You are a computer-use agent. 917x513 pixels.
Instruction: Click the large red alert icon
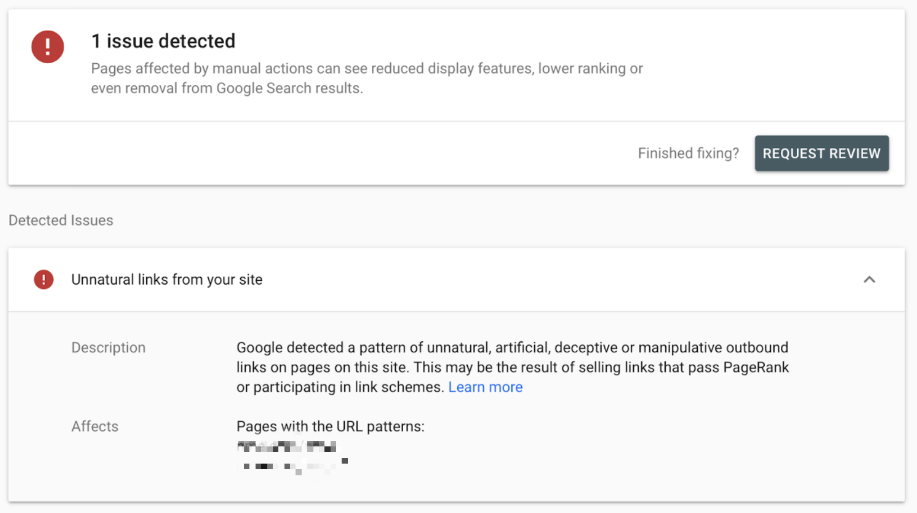click(47, 46)
